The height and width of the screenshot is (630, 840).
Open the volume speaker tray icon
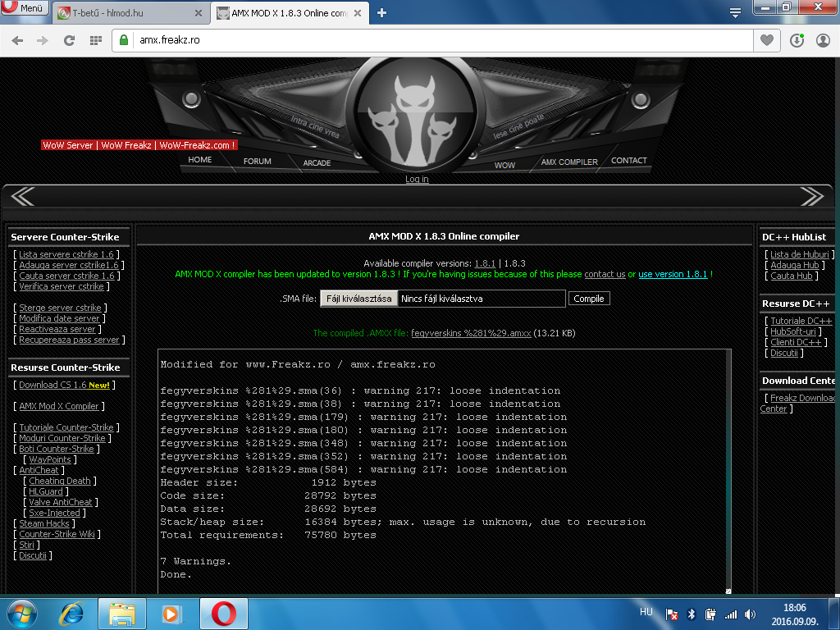coord(750,614)
